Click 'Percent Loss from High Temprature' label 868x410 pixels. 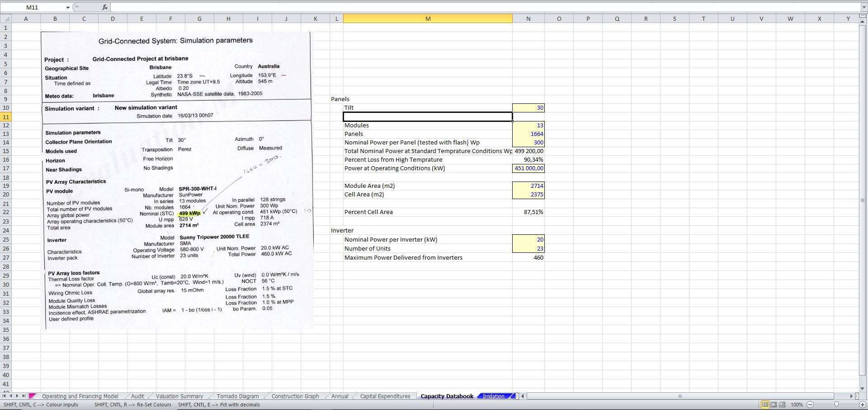pyautogui.click(x=393, y=159)
